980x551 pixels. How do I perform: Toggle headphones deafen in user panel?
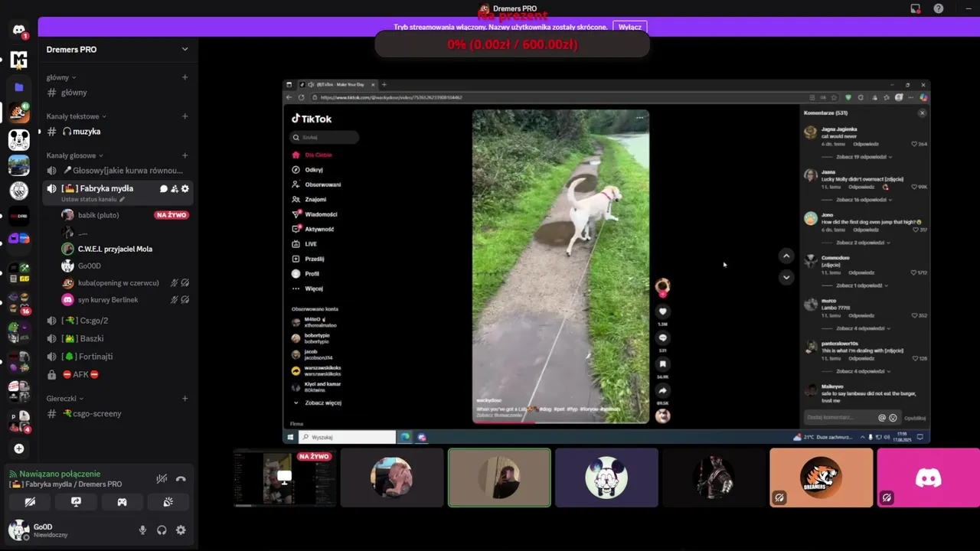162,530
